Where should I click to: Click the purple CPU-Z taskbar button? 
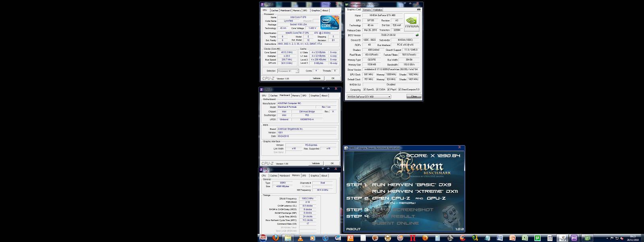point(574,238)
